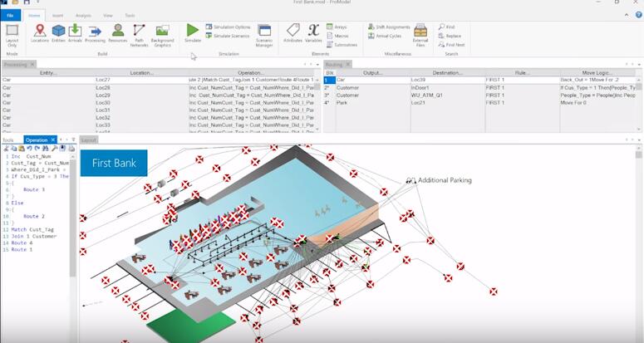This screenshot has width=644, height=343.
Task: Click Undo in Operation editor toolbar
Action: 30,149
